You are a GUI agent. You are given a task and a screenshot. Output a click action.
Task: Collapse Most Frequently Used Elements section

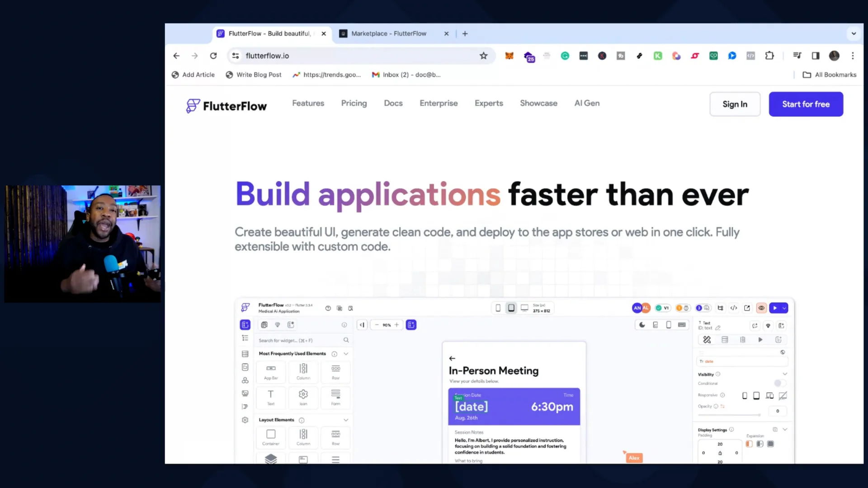(346, 354)
